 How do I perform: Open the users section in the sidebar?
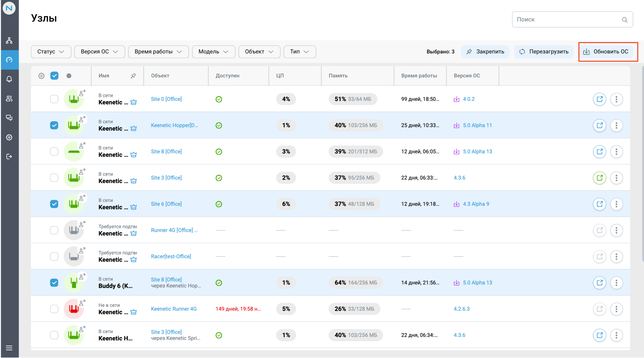click(x=10, y=98)
